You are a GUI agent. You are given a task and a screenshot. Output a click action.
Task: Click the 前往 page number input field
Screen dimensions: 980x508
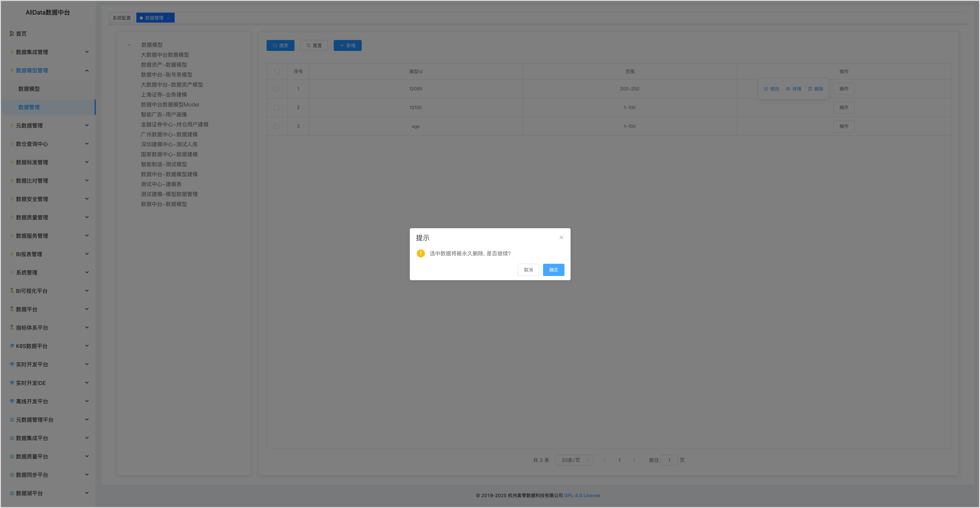pos(669,460)
